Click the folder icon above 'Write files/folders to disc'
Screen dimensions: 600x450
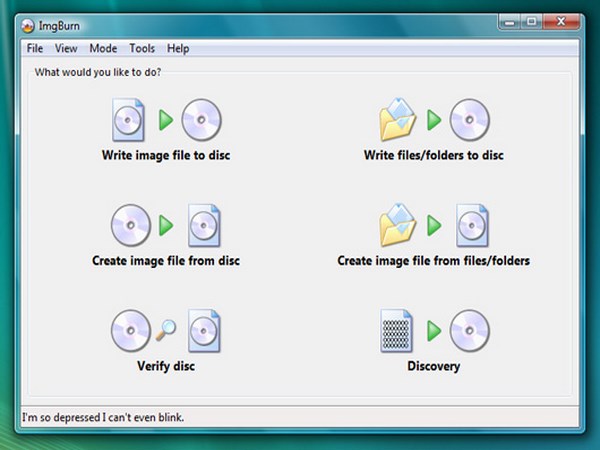397,120
